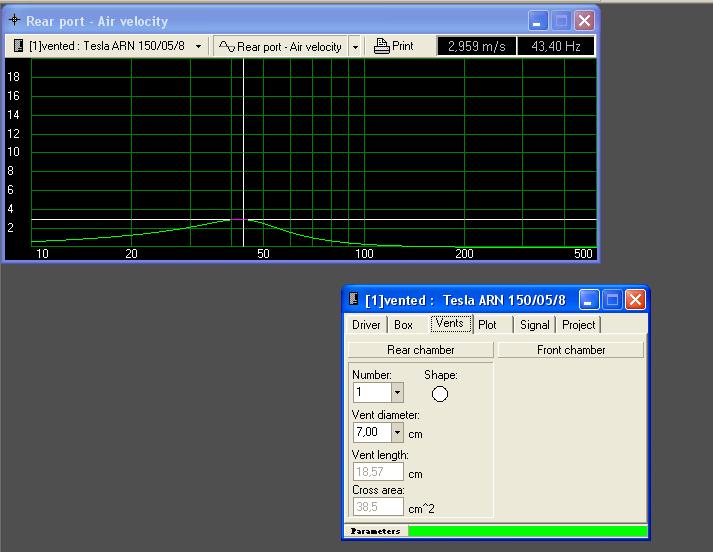
Task: Click the green Parameters progress bar
Action: click(528, 531)
